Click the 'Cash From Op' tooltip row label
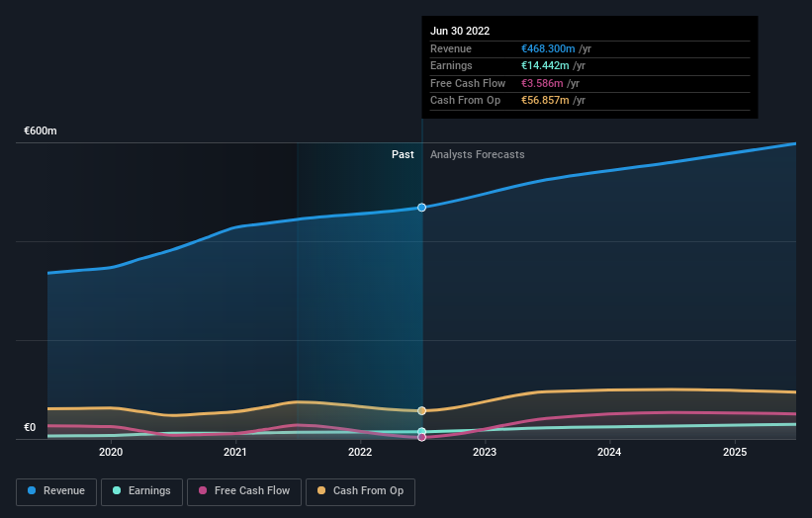The image size is (812, 518). [465, 101]
